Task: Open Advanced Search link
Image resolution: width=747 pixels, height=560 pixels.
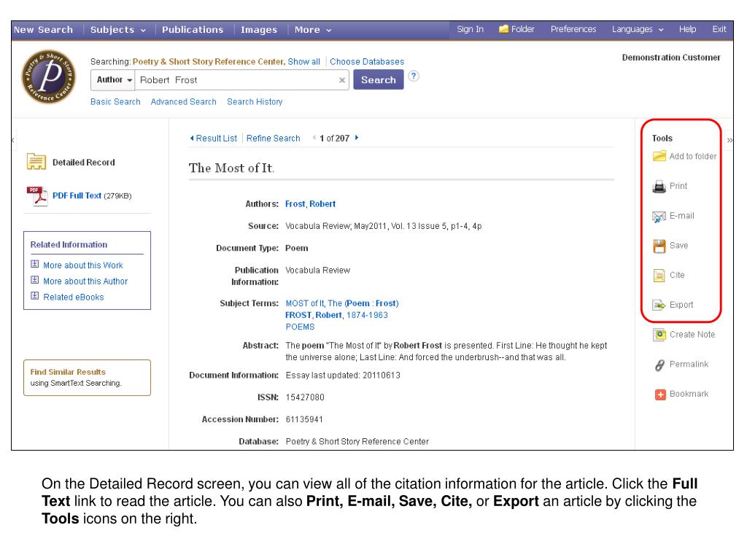Action: [183, 102]
